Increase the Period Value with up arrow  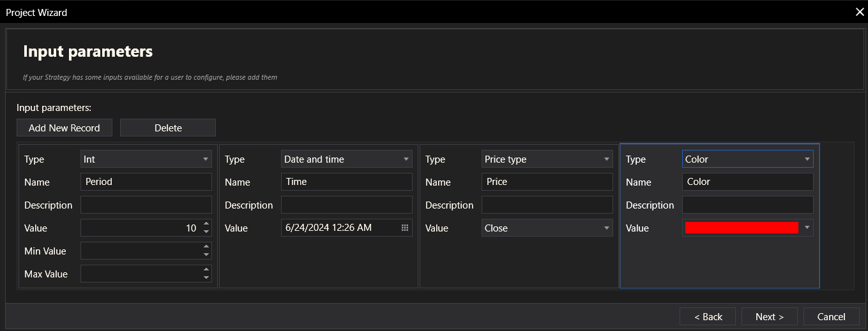click(206, 224)
